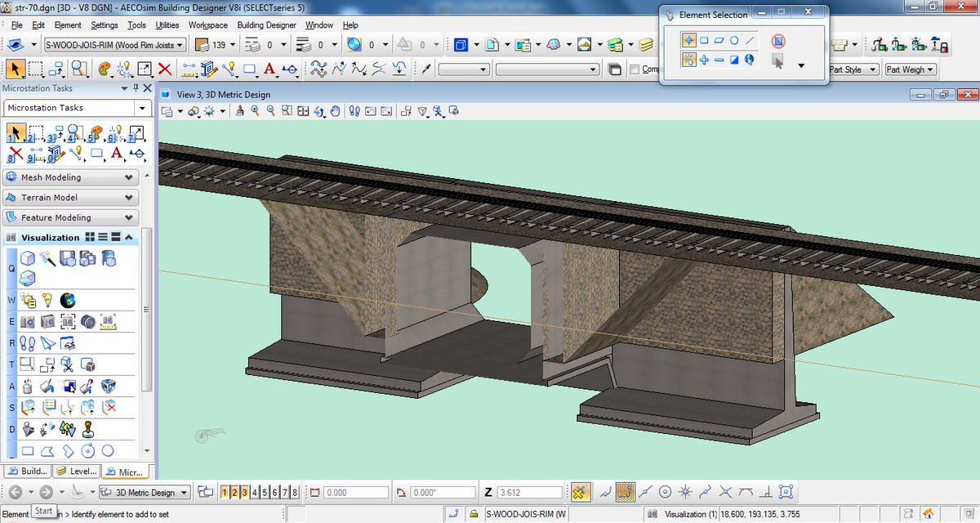
Task: Toggle view number 2 on
Action: pyautogui.click(x=234, y=492)
